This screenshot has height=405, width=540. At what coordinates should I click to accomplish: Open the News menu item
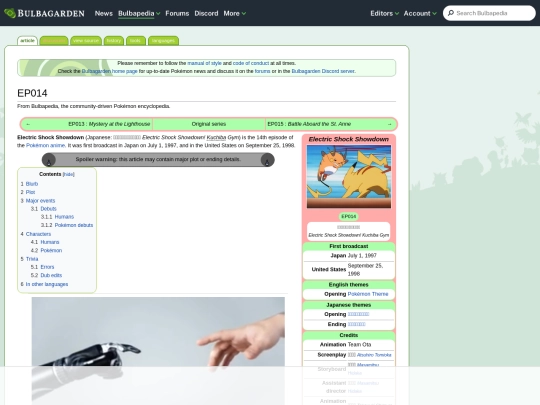[104, 13]
